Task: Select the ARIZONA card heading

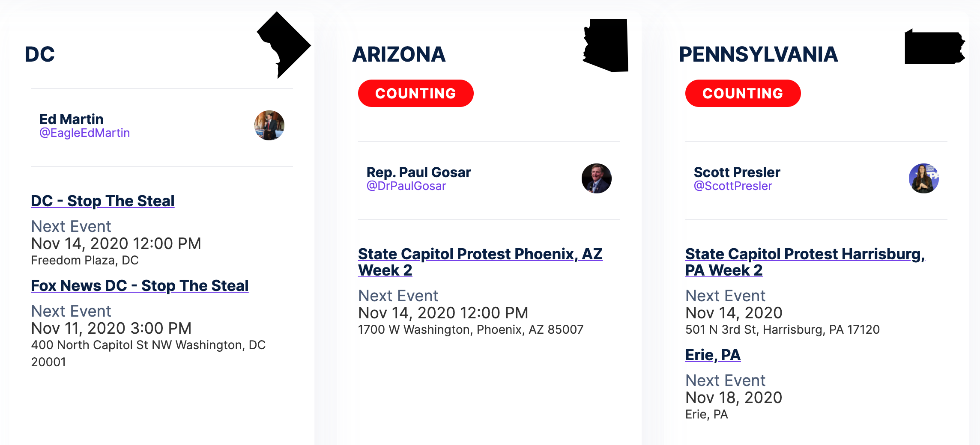Action: 399,54
